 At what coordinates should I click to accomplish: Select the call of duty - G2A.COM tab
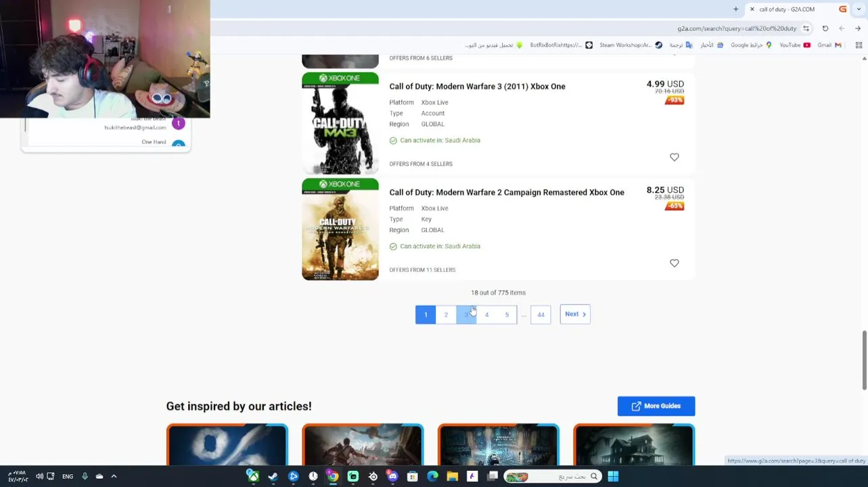(x=798, y=9)
